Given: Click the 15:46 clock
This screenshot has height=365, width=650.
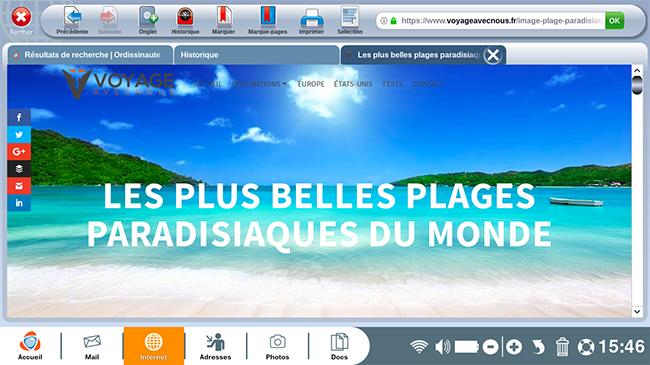Looking at the screenshot, I should coord(621,347).
